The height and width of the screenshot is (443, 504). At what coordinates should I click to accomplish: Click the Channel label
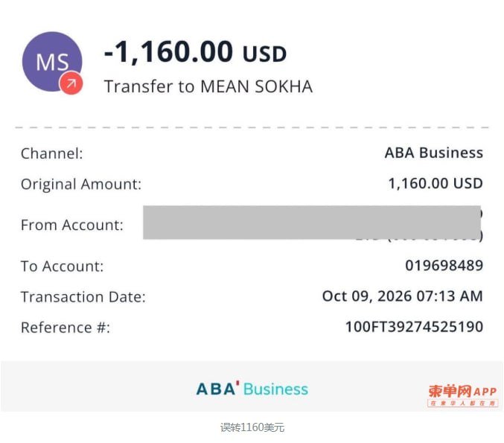click(x=52, y=153)
